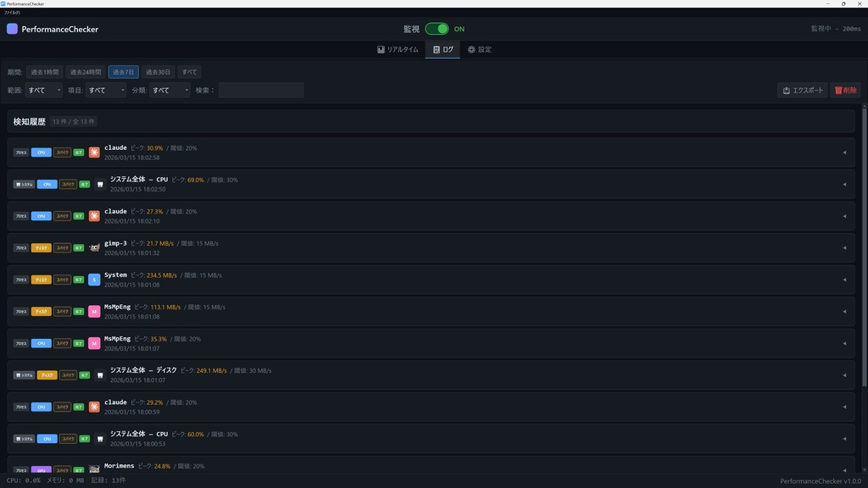Click the MsMpEng icon in 113.1 MB/s row
The width and height of the screenshot is (868, 488).
(94, 312)
